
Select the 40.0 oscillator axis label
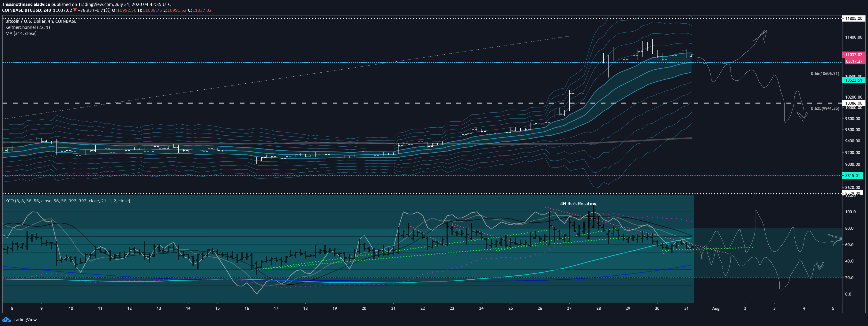click(x=849, y=261)
